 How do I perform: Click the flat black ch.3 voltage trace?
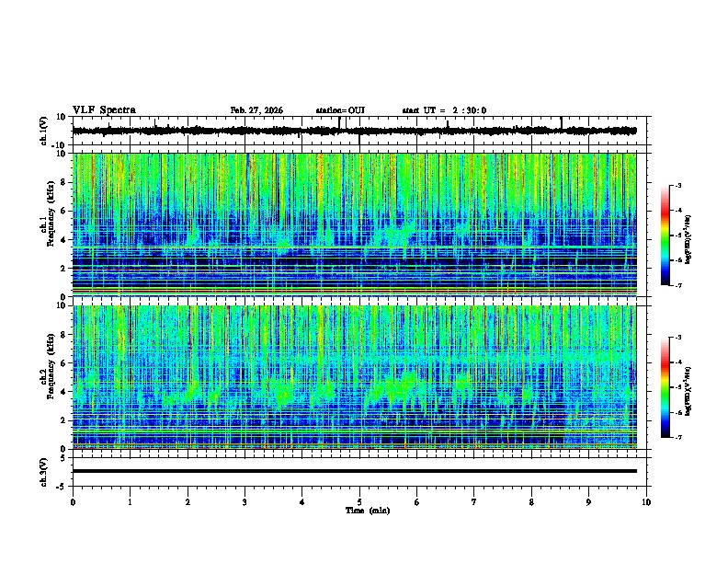click(354, 471)
